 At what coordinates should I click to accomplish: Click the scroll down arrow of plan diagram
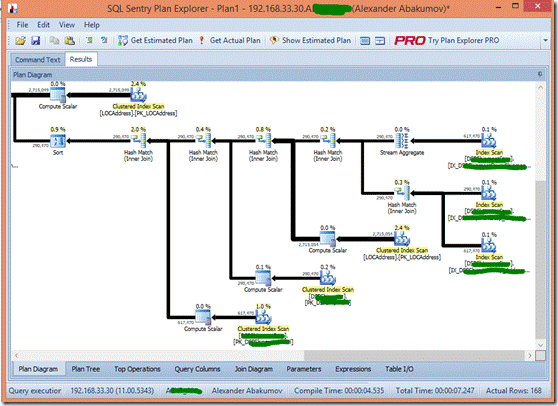coord(540,344)
